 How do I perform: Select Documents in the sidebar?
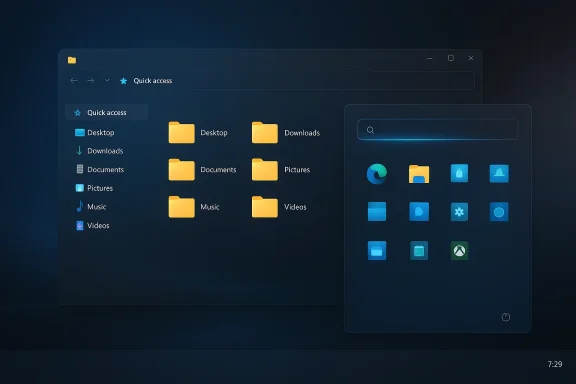tap(100, 169)
